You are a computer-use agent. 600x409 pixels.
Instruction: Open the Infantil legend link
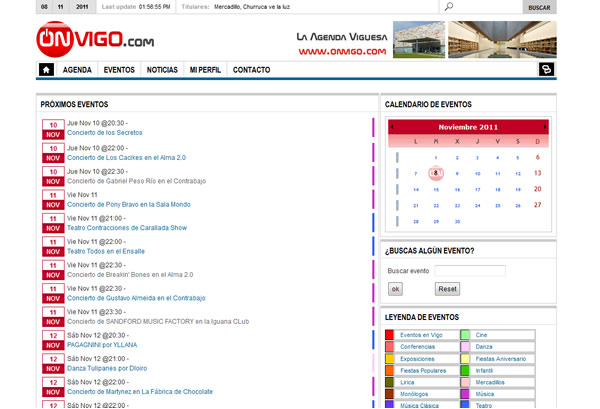[x=484, y=371]
